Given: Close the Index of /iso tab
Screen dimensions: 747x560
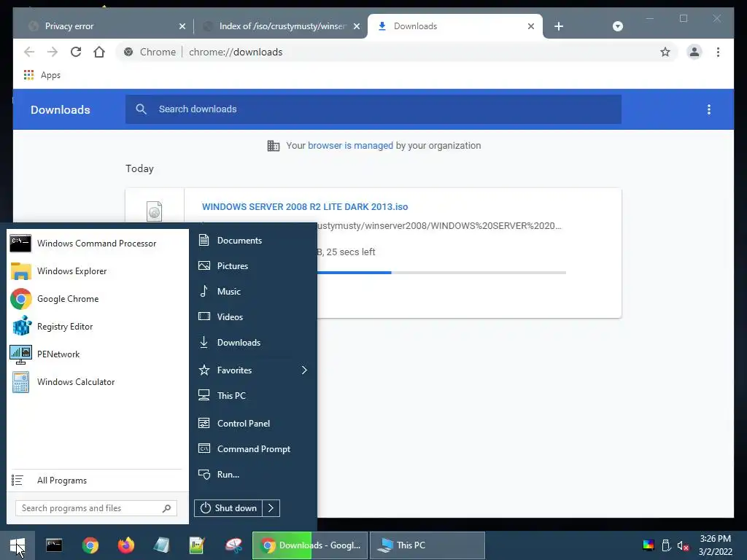Looking at the screenshot, I should [356, 26].
